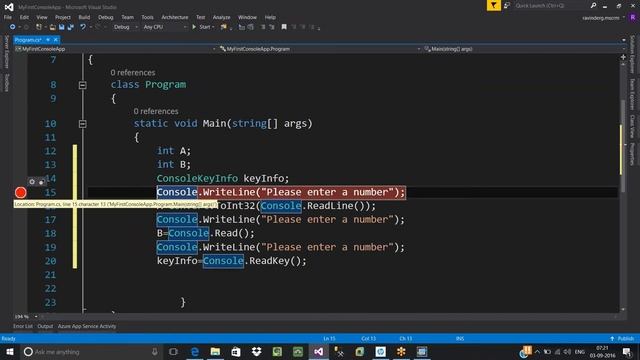Click the Save icon in toolbar
The width and height of the screenshot is (640, 360).
(x=62, y=27)
